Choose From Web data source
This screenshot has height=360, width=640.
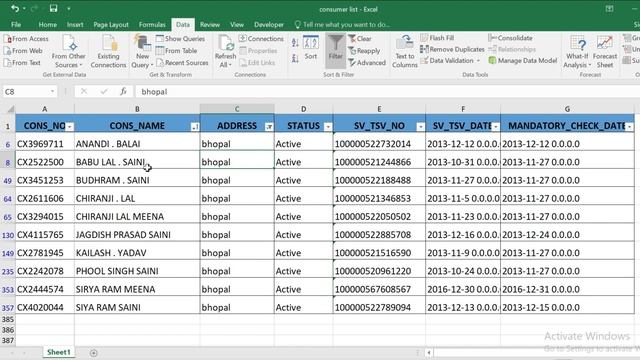[x=23, y=51]
